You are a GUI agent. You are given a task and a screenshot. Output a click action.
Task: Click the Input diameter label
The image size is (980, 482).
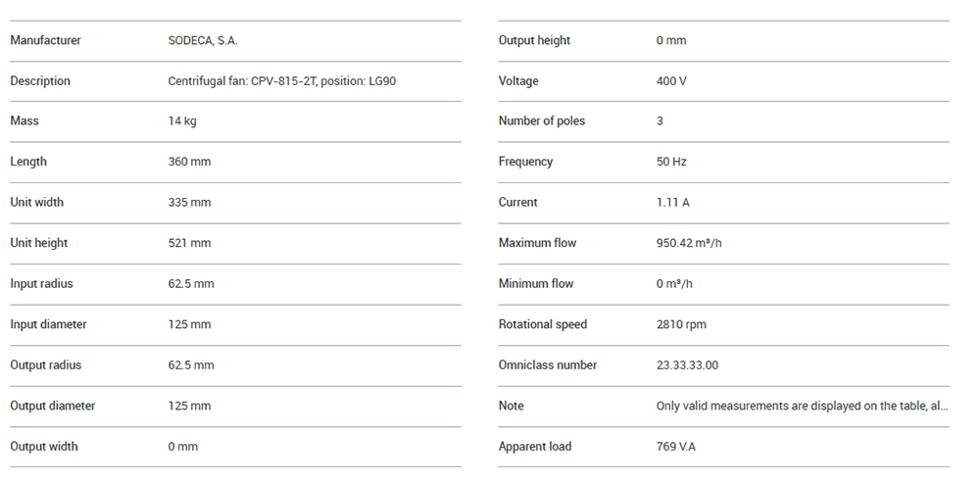click(48, 324)
